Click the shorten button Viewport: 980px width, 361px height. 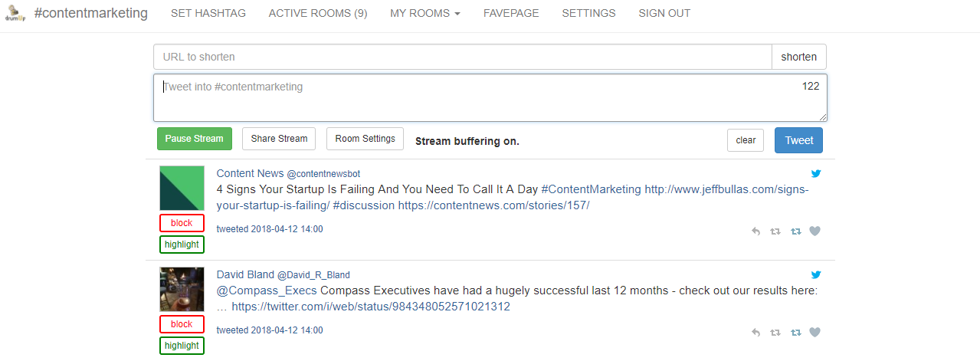click(799, 57)
